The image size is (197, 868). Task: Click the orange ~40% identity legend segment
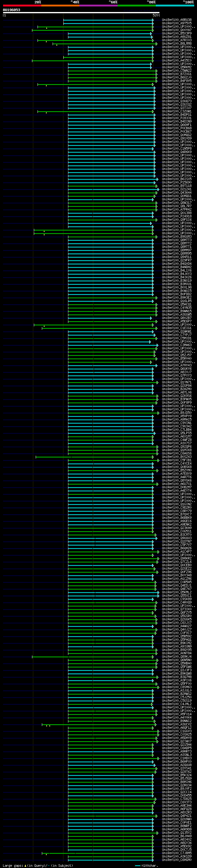point(60,6)
